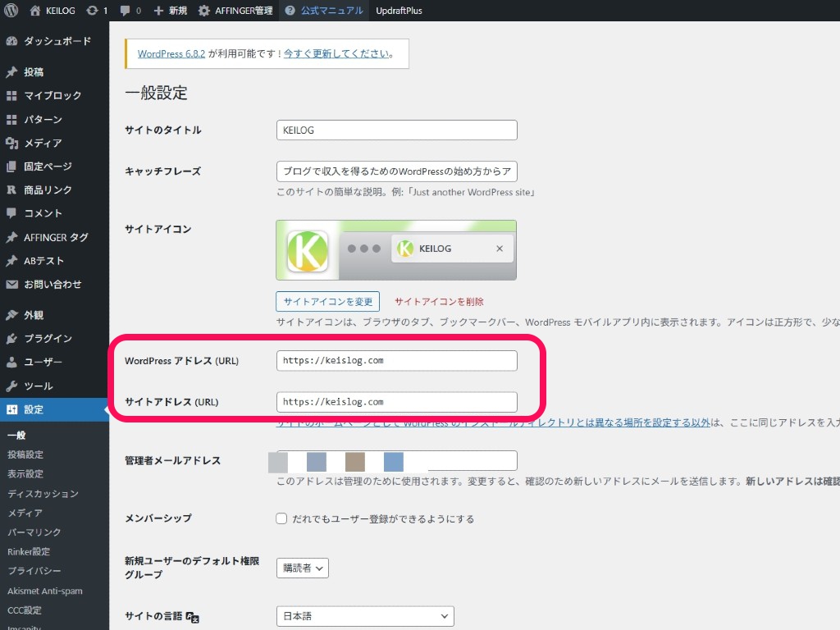Open the WordPress 6.8.2 link
Viewport: 840px width, 630px height.
click(171, 53)
